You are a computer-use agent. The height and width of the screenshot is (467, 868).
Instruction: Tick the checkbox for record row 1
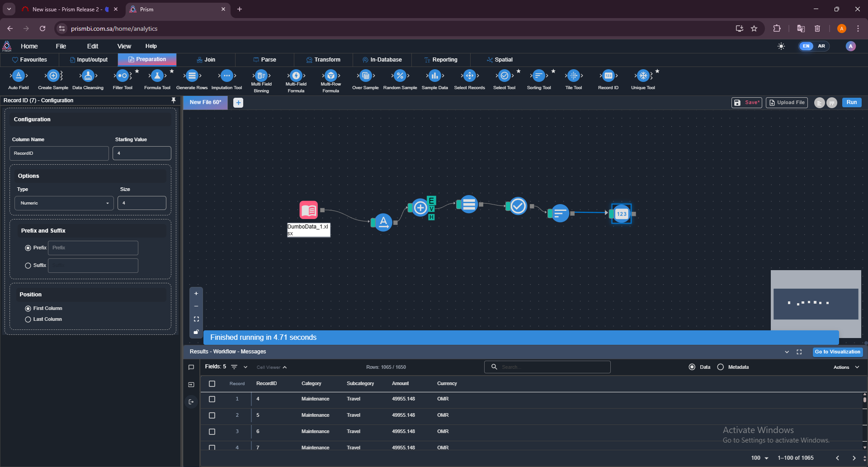pyautogui.click(x=212, y=399)
